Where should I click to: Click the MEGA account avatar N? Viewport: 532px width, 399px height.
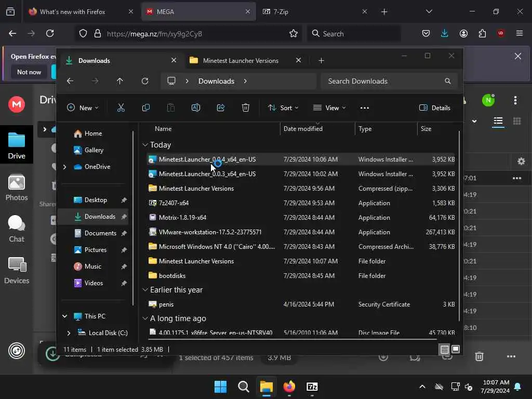click(488, 100)
